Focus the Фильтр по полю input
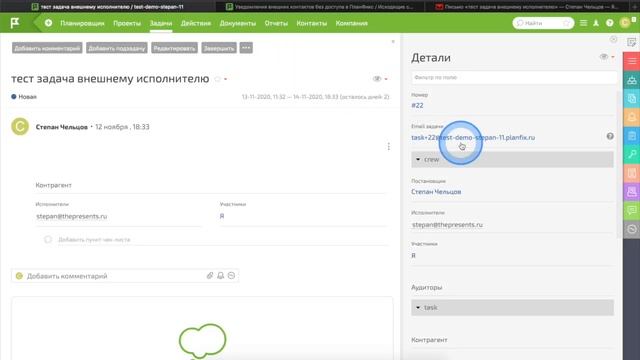This screenshot has height=360, width=640. pos(514,77)
